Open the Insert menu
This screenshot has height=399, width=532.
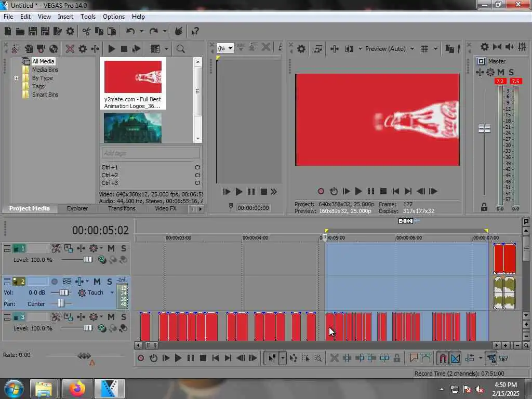65,17
